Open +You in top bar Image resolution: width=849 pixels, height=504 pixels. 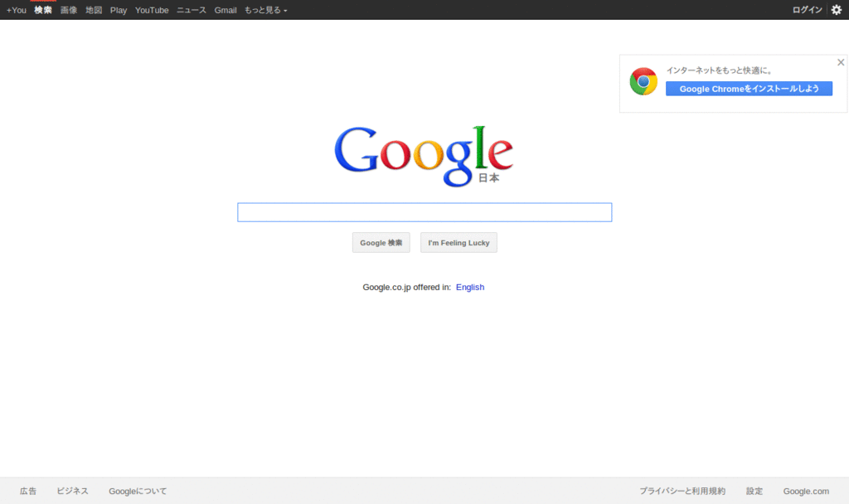click(x=17, y=10)
